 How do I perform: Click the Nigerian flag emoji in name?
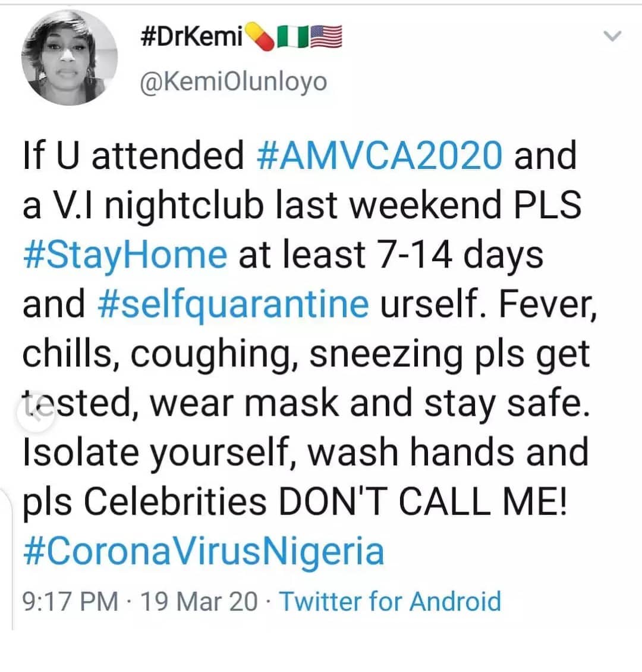tap(294, 38)
